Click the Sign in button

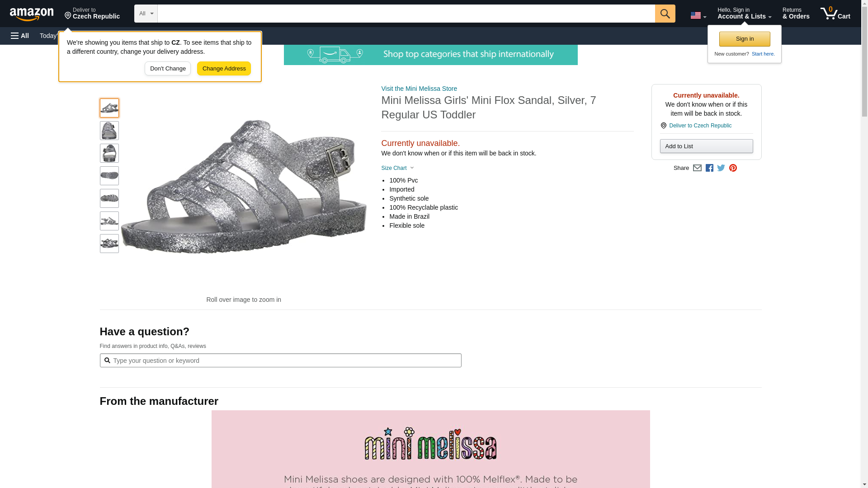click(x=745, y=39)
